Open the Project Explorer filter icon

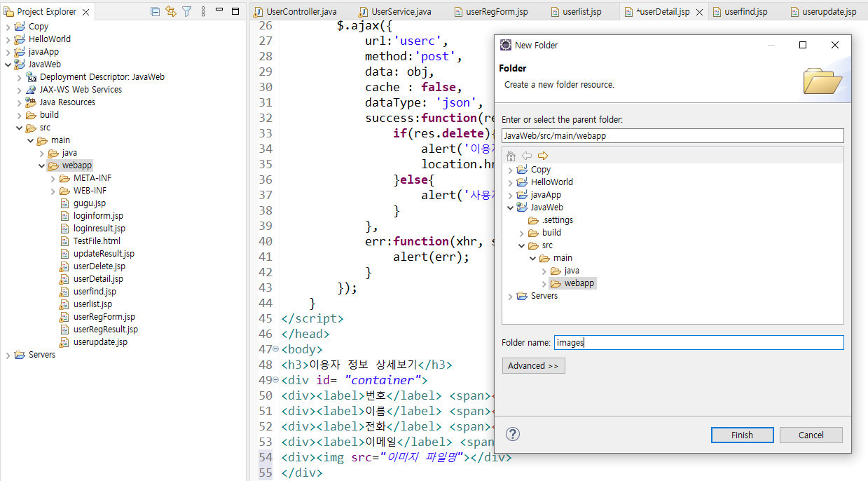click(186, 11)
